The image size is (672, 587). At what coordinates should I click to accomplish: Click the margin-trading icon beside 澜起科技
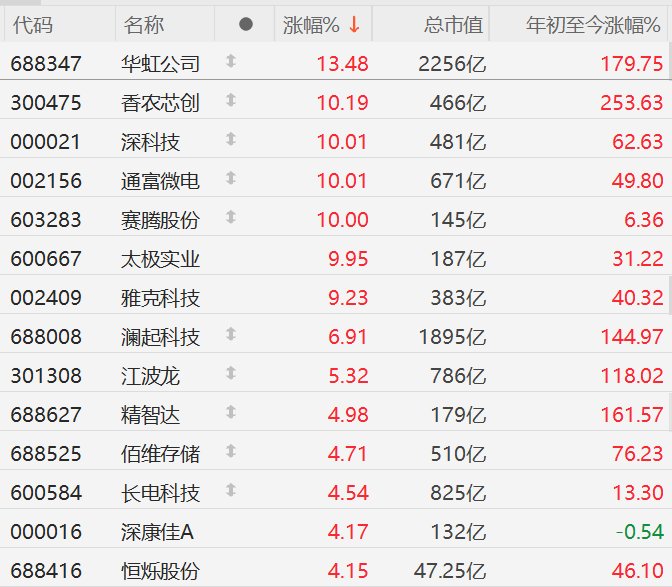point(231,334)
